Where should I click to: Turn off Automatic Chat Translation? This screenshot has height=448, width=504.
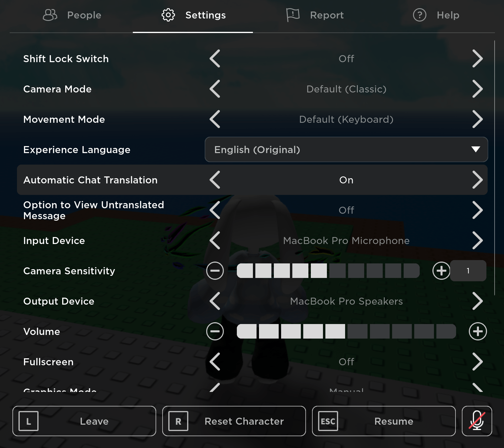(x=479, y=180)
